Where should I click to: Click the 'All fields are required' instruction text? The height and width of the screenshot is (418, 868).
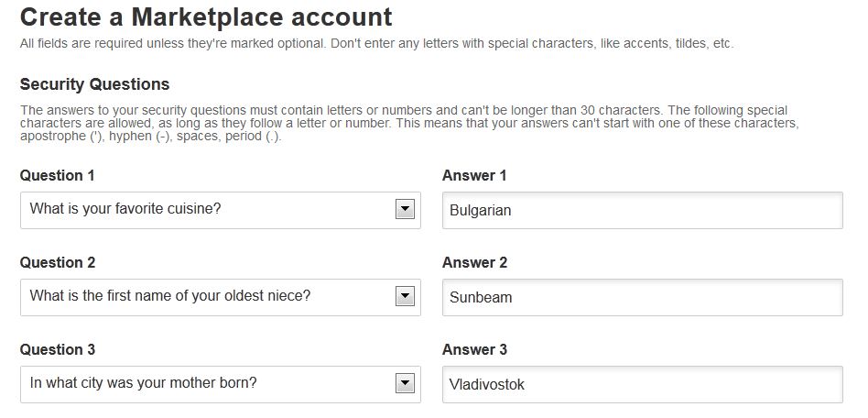376,43
